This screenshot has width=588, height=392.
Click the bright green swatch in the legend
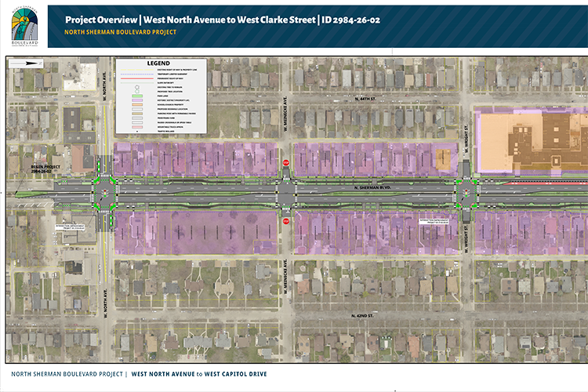click(137, 96)
